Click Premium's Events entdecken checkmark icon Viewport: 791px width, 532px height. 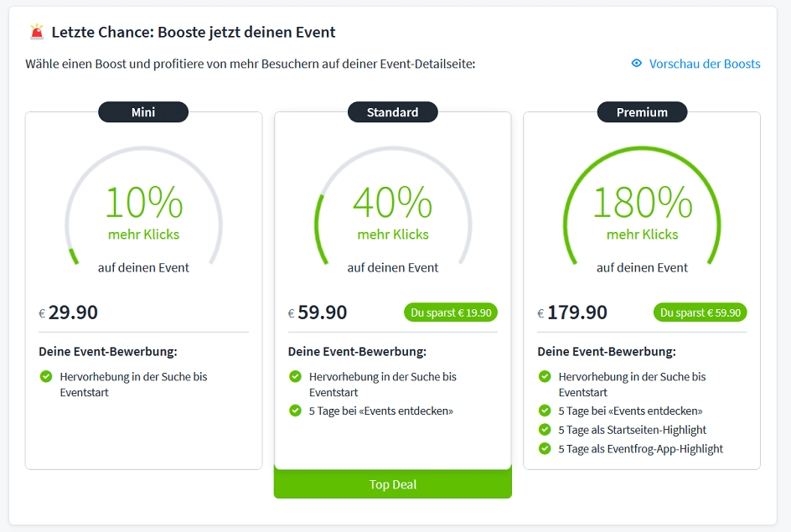[x=545, y=411]
